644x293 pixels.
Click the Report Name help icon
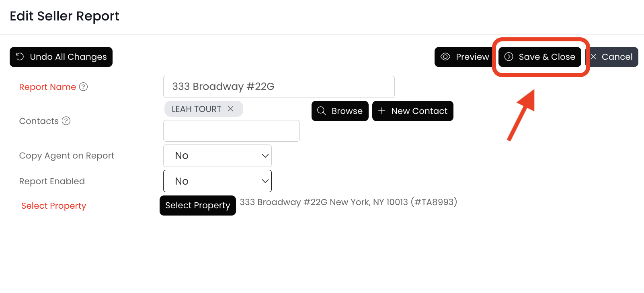[x=83, y=87]
